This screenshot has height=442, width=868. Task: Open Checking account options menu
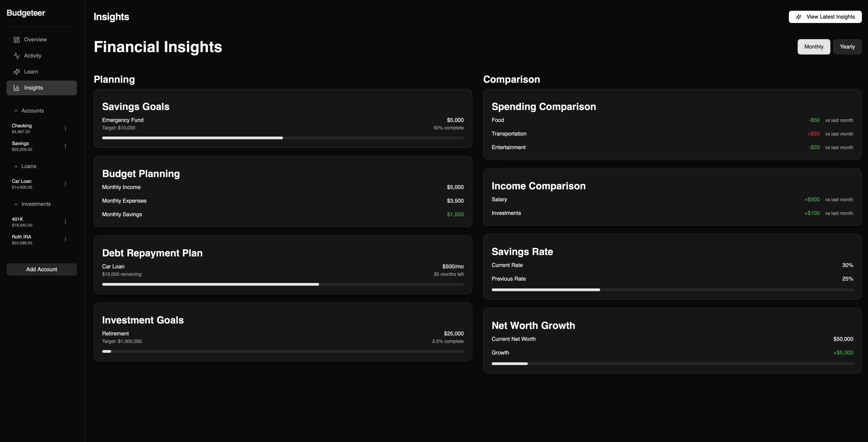[65, 128]
